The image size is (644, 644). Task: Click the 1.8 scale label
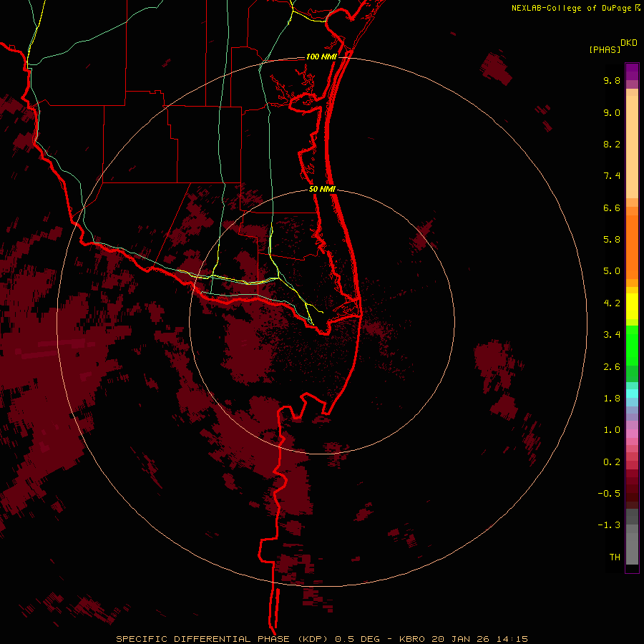click(x=612, y=399)
